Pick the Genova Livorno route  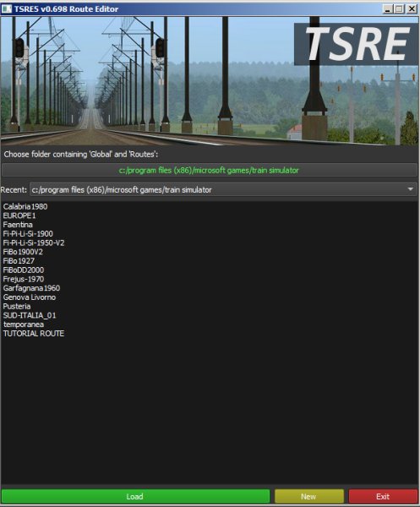(30, 297)
